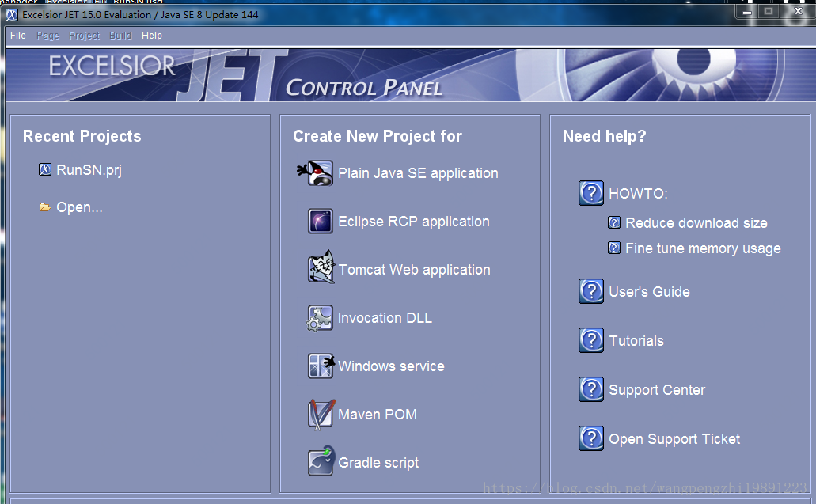Create an Eclipse RCP application project
Screen dimensions: 816x504
coord(414,222)
